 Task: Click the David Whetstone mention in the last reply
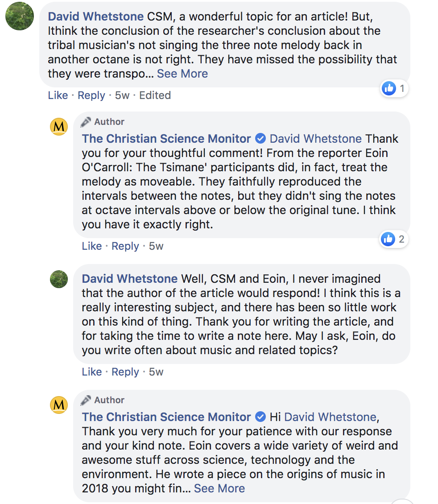click(x=330, y=417)
